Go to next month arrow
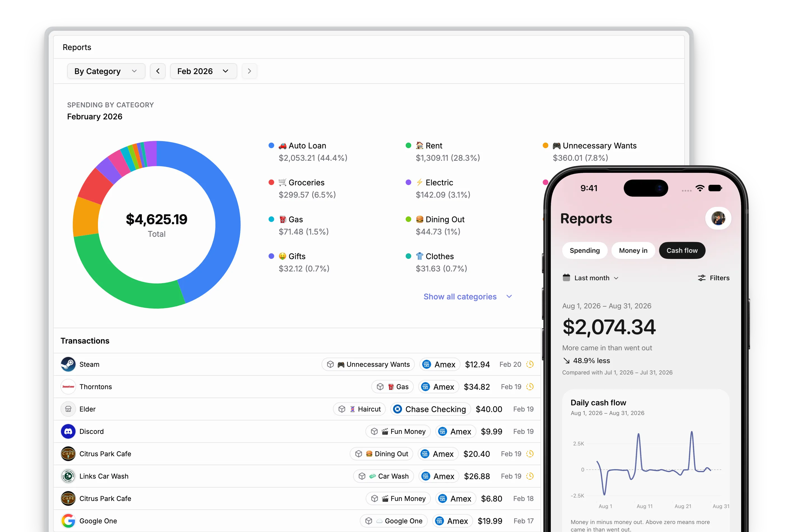The height and width of the screenshot is (532, 799). [x=249, y=71]
